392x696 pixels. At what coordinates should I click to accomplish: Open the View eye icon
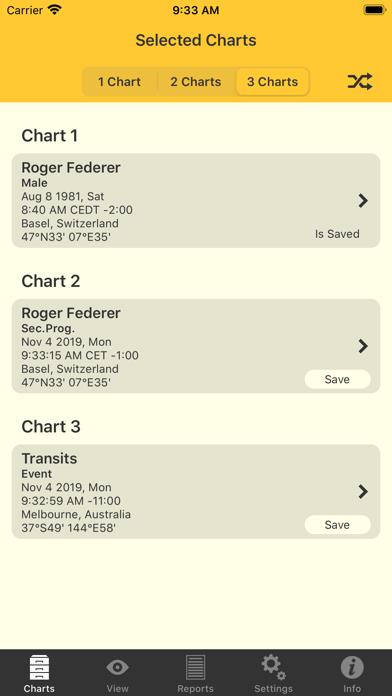(x=117, y=667)
